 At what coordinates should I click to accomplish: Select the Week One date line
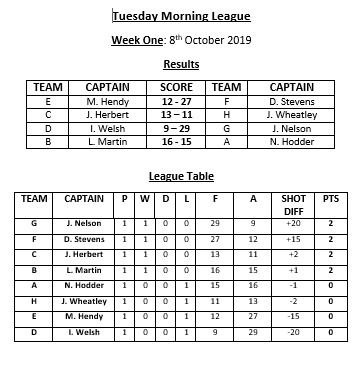[x=181, y=40]
